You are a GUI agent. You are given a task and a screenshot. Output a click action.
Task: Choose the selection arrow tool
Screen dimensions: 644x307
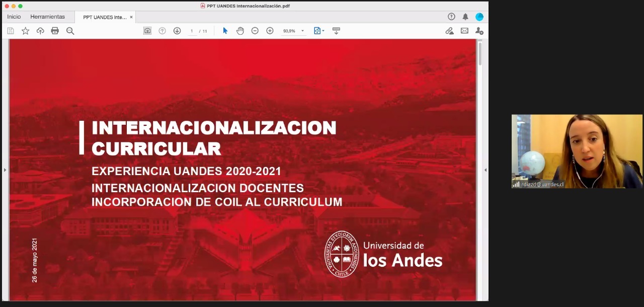point(225,31)
